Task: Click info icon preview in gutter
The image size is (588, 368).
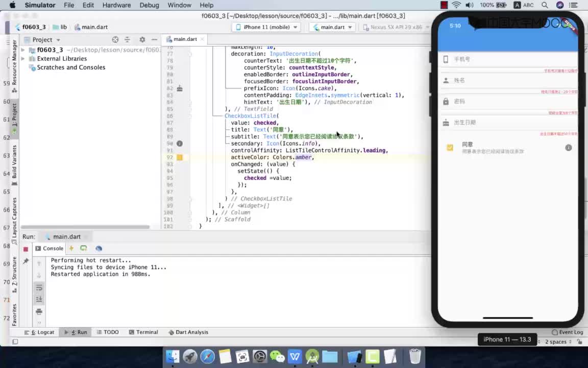Action: pyautogui.click(x=180, y=144)
